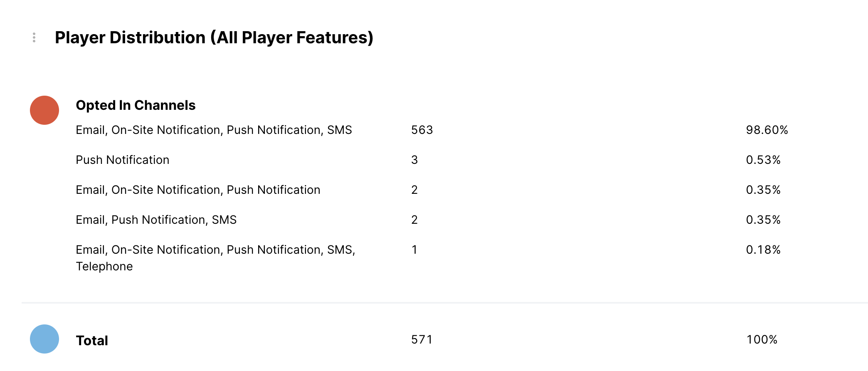The image size is (868, 371).
Task: Click 0.35% beside Email, Push Notification, SMS
Action: [x=763, y=220]
